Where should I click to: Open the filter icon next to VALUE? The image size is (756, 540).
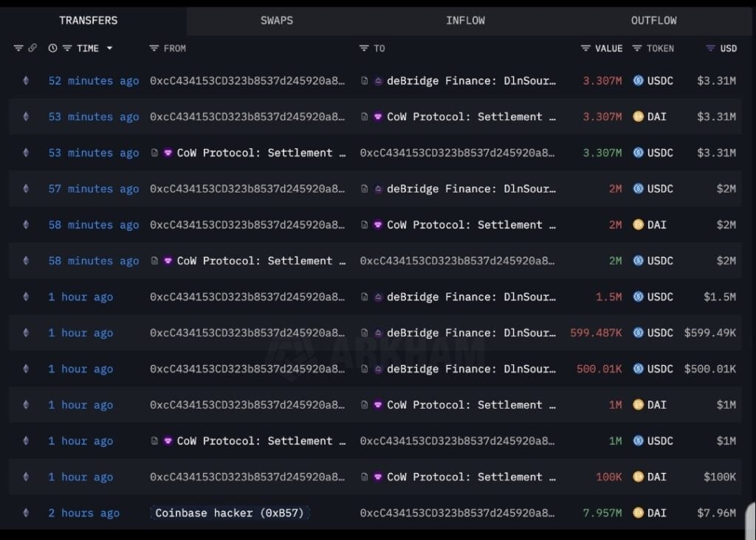click(585, 48)
